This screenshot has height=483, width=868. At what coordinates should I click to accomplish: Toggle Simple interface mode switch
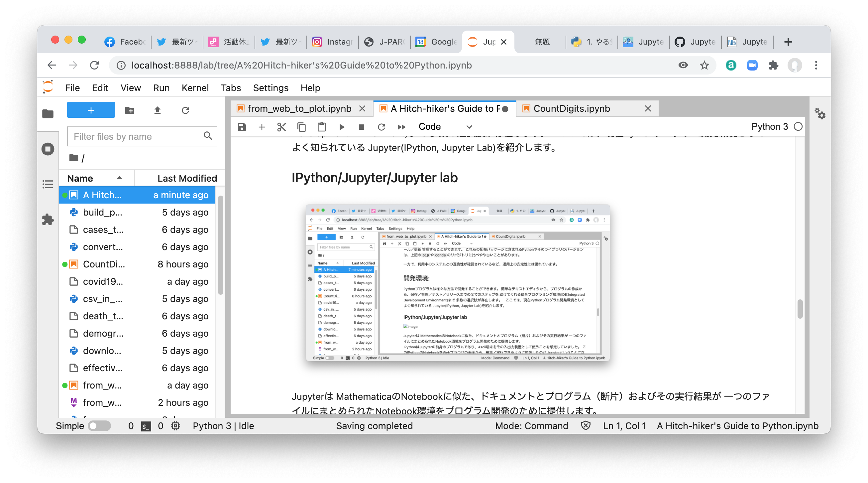point(100,426)
